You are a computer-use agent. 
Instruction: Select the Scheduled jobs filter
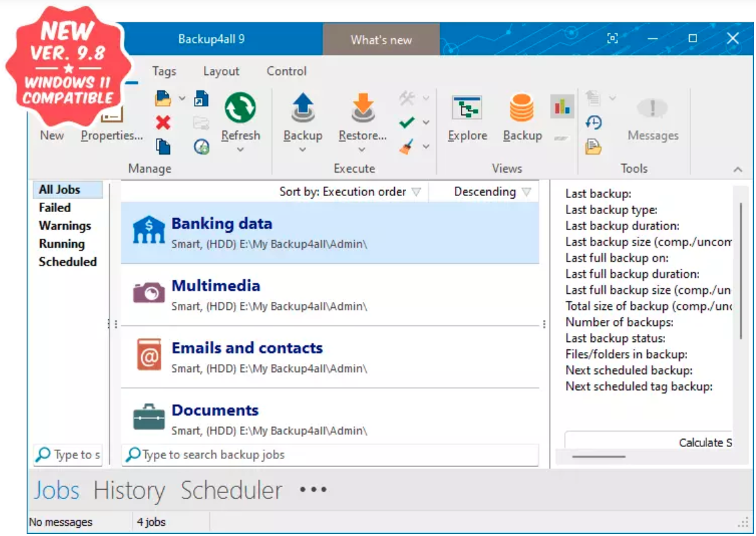[68, 262]
